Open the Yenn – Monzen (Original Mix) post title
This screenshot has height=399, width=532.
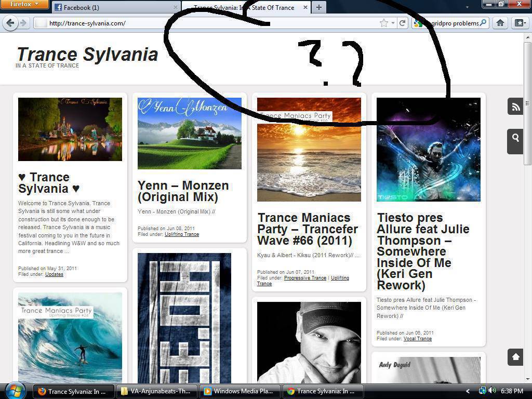coord(183,191)
